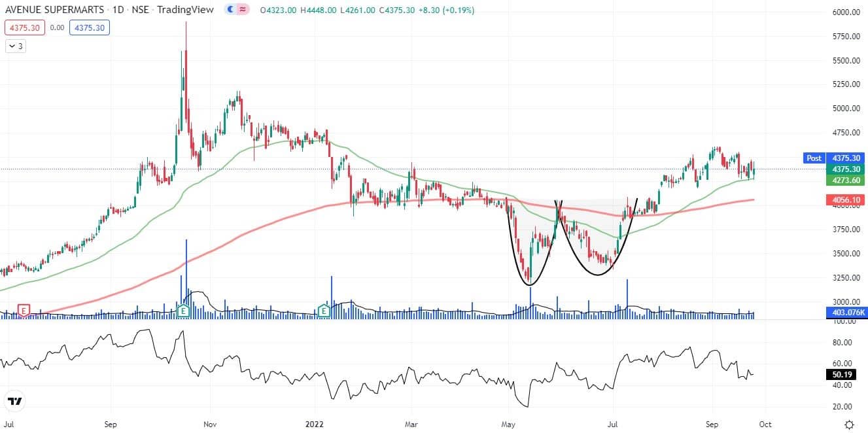Viewport: 868px width, 433px height.
Task: Click the pink approximate-data indicator icon
Action: pyautogui.click(x=243, y=10)
